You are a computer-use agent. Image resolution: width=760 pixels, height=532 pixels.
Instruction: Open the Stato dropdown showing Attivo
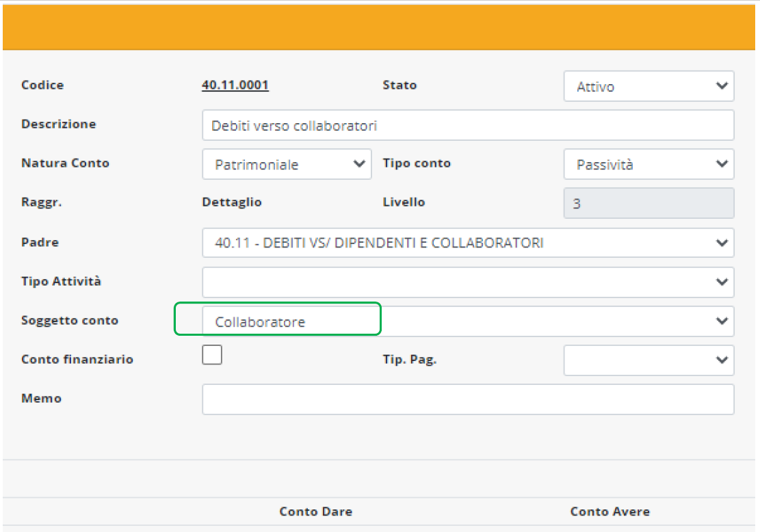click(x=648, y=87)
